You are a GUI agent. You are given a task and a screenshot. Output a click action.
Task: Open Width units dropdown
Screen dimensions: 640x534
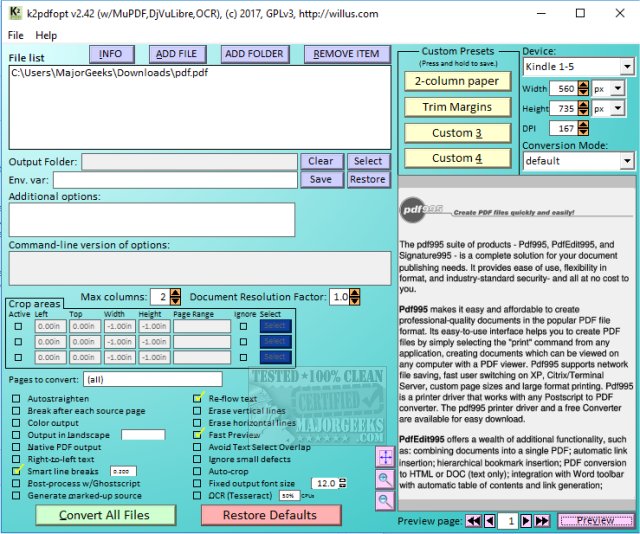click(x=618, y=88)
